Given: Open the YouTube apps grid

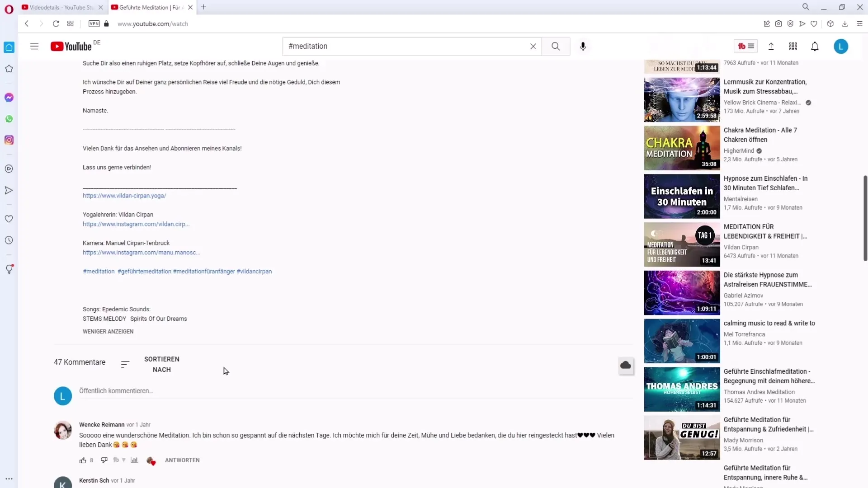Looking at the screenshot, I should [793, 46].
